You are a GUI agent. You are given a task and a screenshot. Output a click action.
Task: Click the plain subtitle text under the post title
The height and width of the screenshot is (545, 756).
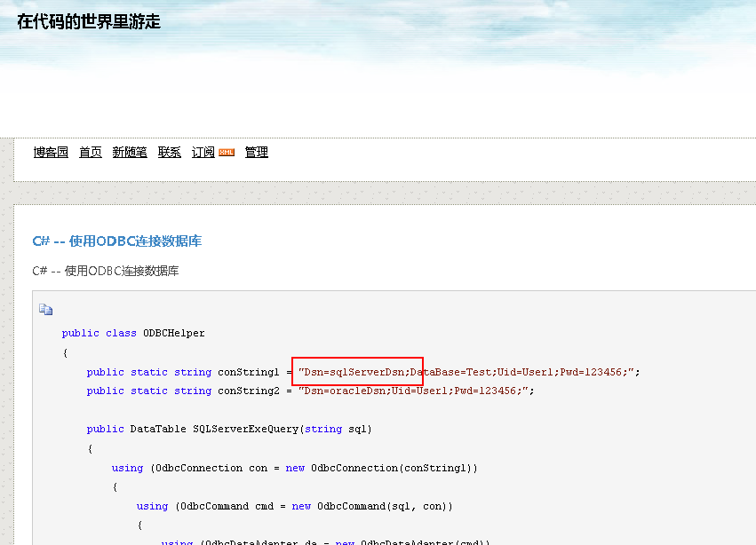coord(106,271)
